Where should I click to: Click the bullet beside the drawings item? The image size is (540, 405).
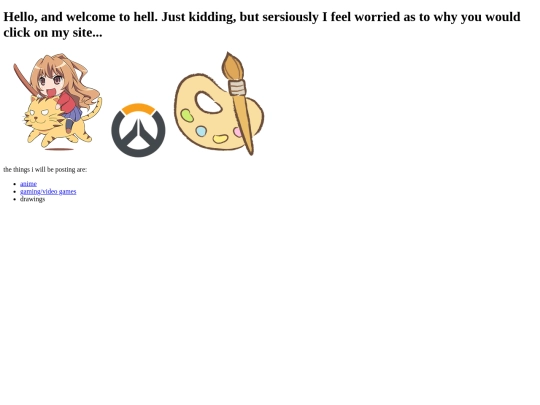(x=14, y=199)
